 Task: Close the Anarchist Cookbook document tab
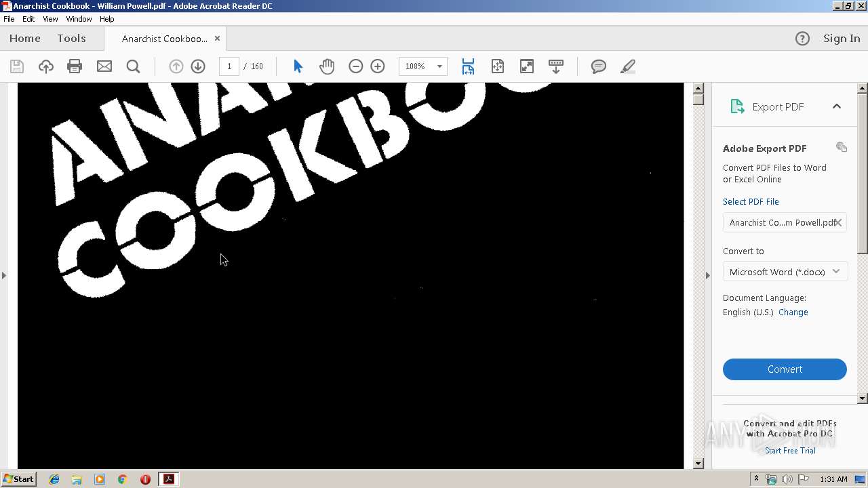[x=217, y=39]
